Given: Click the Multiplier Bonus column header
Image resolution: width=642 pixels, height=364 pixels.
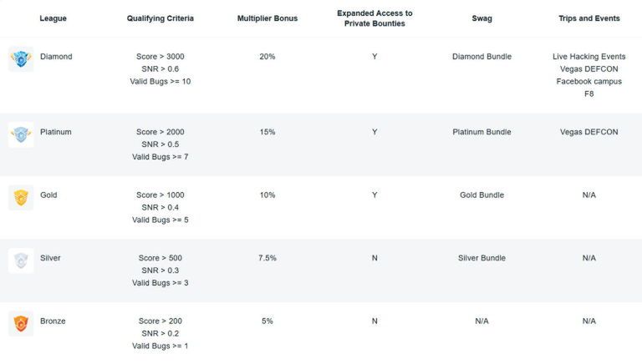Looking at the screenshot, I should [267, 18].
